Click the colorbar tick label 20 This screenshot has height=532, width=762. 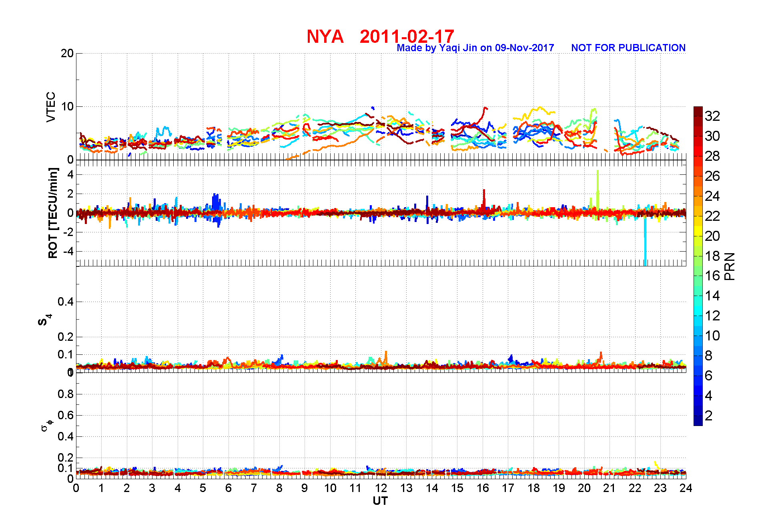712,236
